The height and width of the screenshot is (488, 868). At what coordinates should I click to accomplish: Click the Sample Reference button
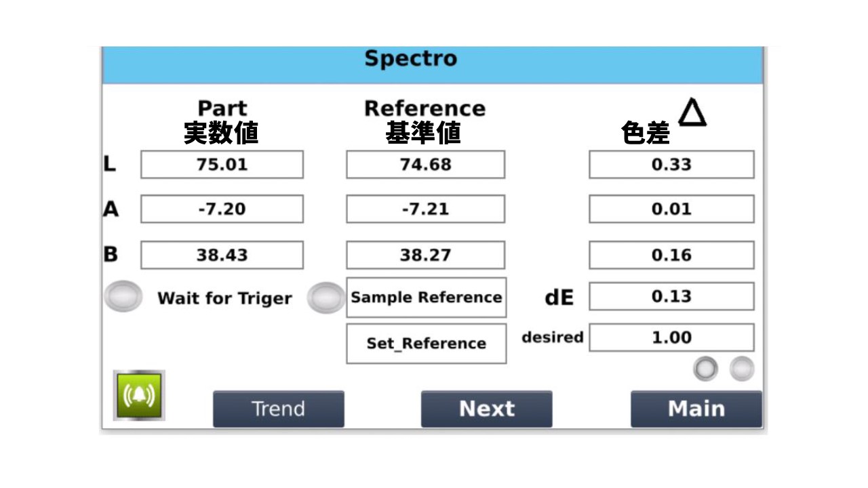tap(427, 298)
